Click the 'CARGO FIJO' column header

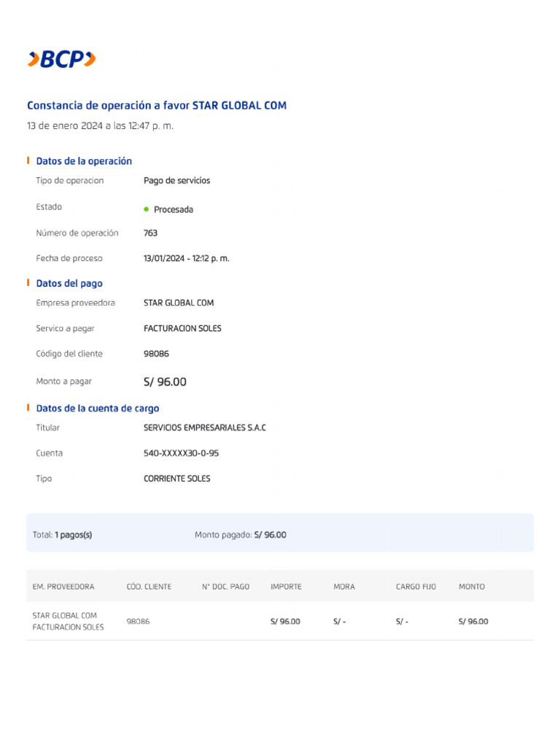[x=416, y=587]
